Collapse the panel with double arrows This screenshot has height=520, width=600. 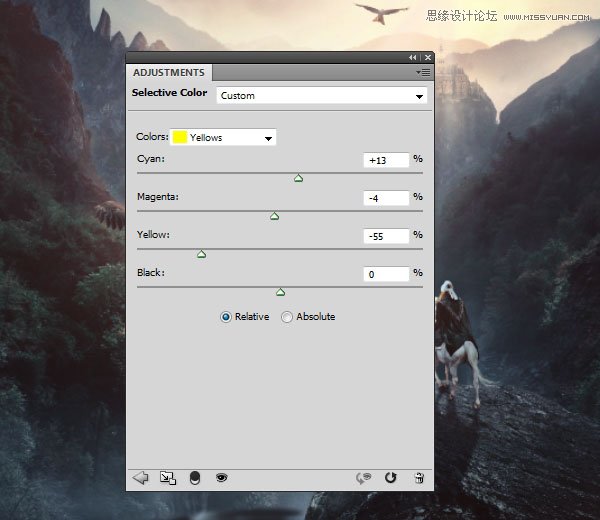click(412, 57)
